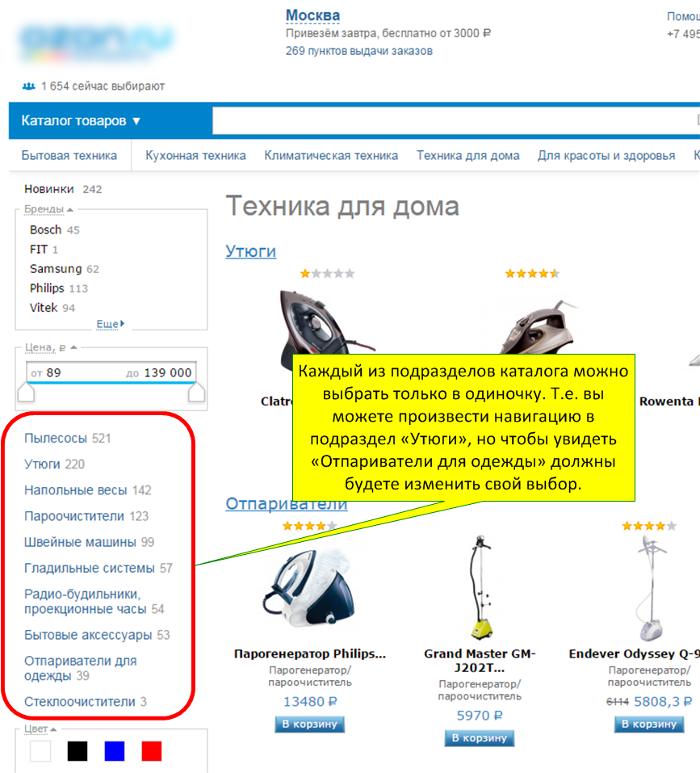Open the Утюги section heading link

pos(251,251)
